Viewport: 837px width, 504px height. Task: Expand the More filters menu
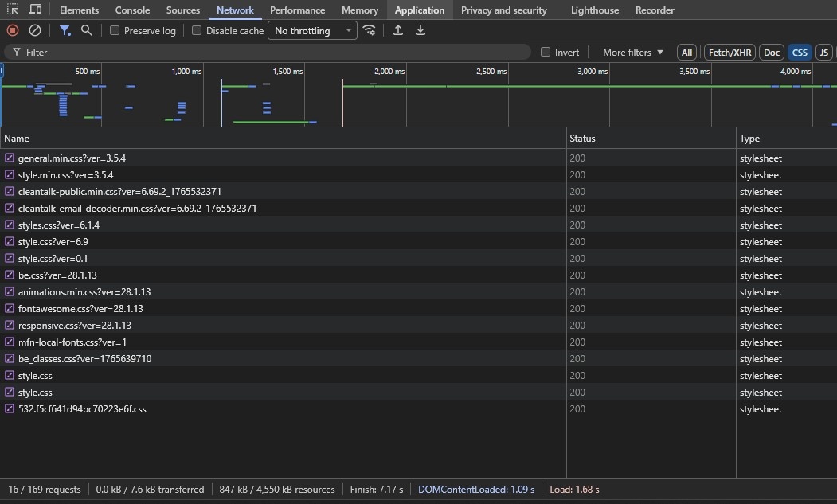tap(632, 52)
